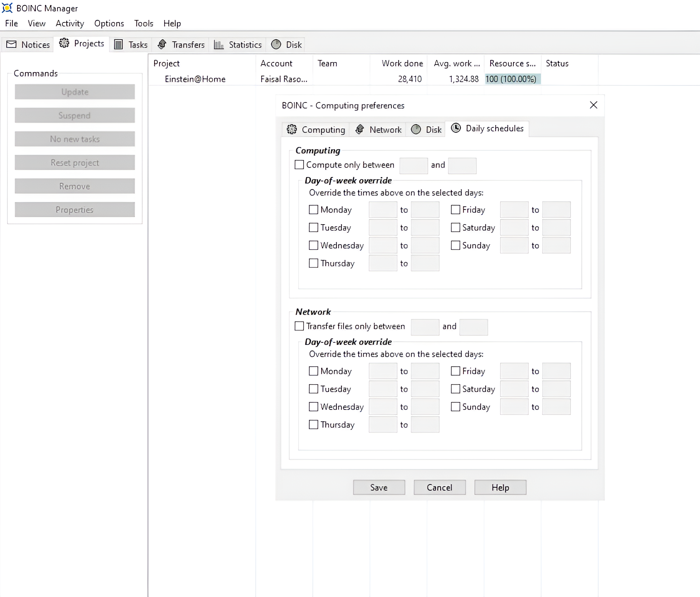Screen dimensions: 700x597
Task: Open the Tools menu
Action: (x=143, y=24)
